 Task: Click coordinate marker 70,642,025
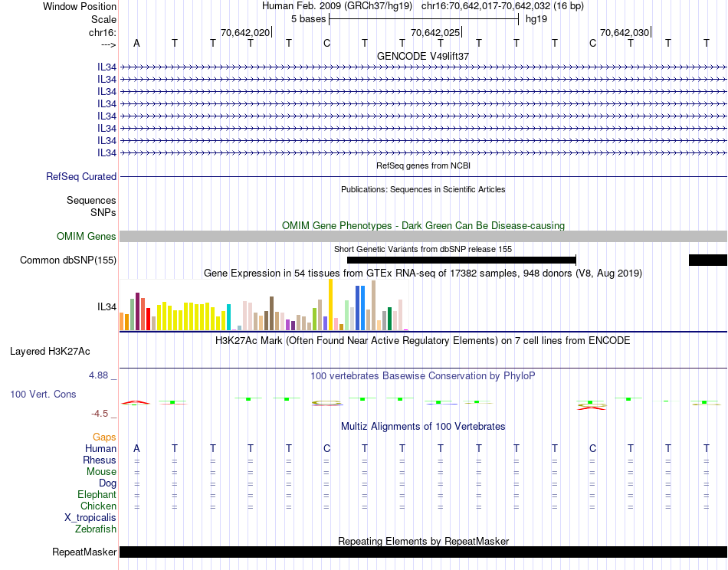[435, 32]
